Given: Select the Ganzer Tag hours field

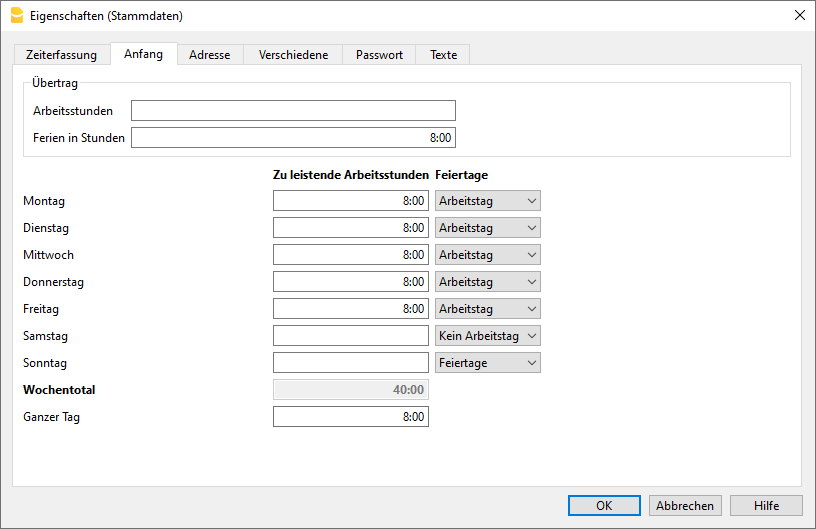Looking at the screenshot, I should tap(350, 417).
